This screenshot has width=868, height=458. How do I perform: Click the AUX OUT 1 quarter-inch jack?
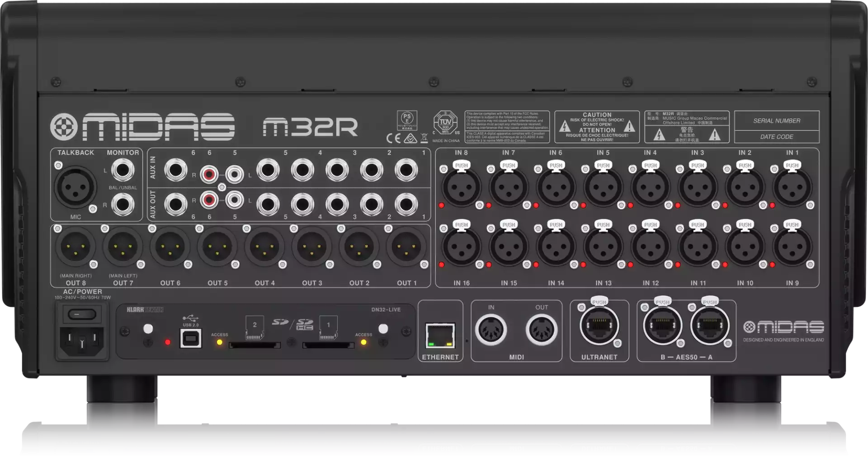[406, 204]
